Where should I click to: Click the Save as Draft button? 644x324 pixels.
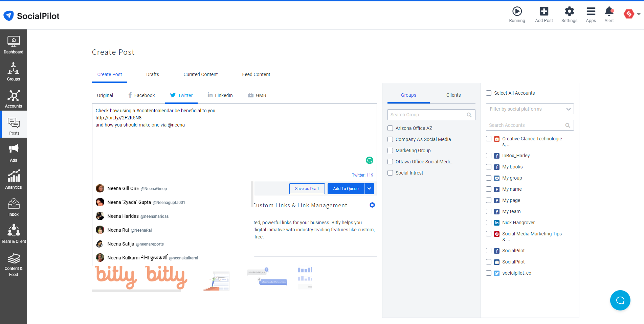pos(307,188)
